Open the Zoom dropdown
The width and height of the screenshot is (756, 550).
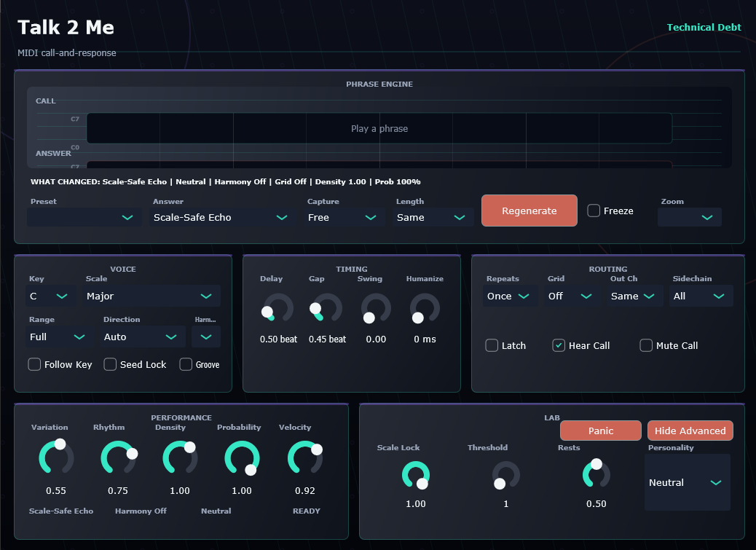(690, 217)
